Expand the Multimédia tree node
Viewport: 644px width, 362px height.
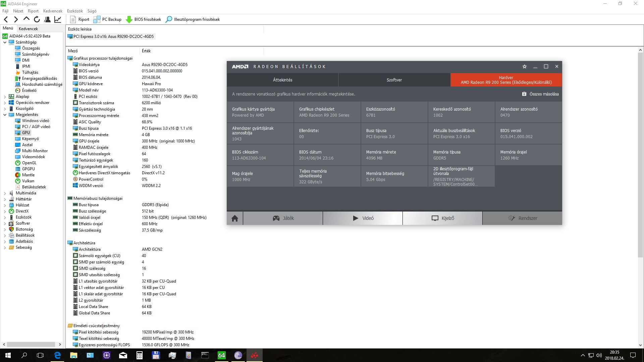[5, 193]
